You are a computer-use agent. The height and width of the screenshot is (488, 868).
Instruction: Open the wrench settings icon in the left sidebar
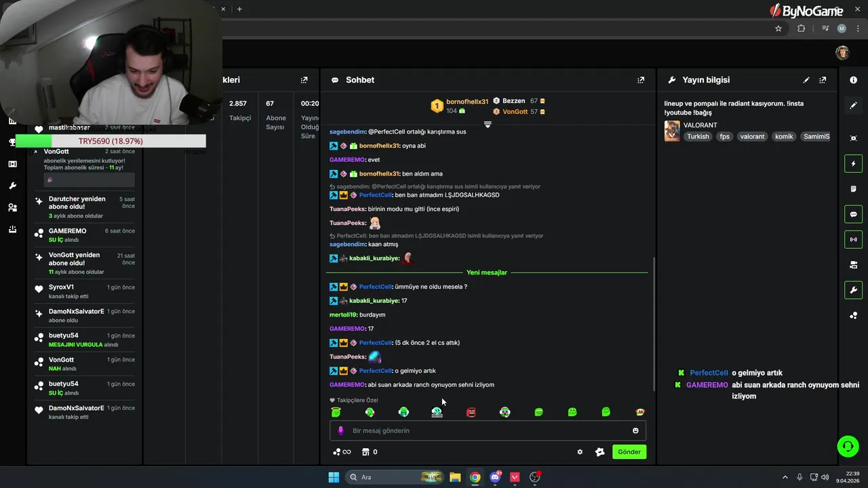(x=12, y=186)
